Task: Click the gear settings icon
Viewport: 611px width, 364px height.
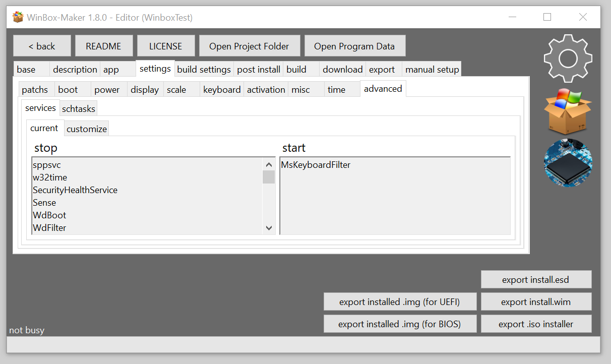Action: pos(568,58)
